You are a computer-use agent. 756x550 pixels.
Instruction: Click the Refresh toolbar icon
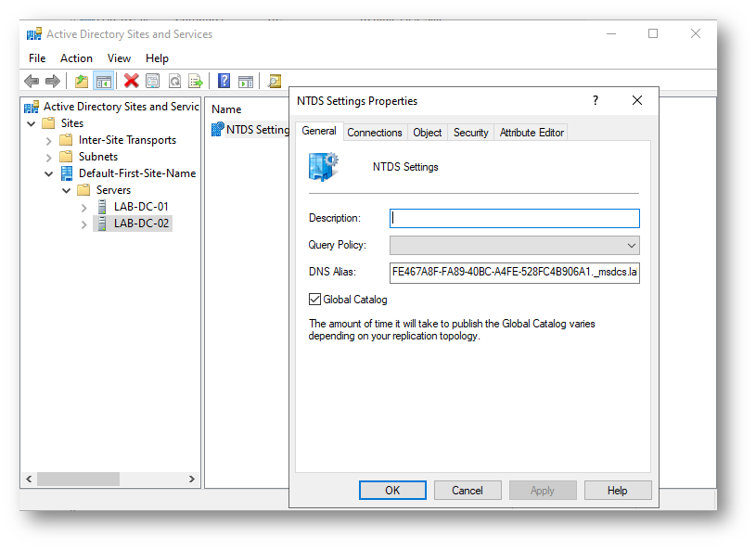click(174, 81)
